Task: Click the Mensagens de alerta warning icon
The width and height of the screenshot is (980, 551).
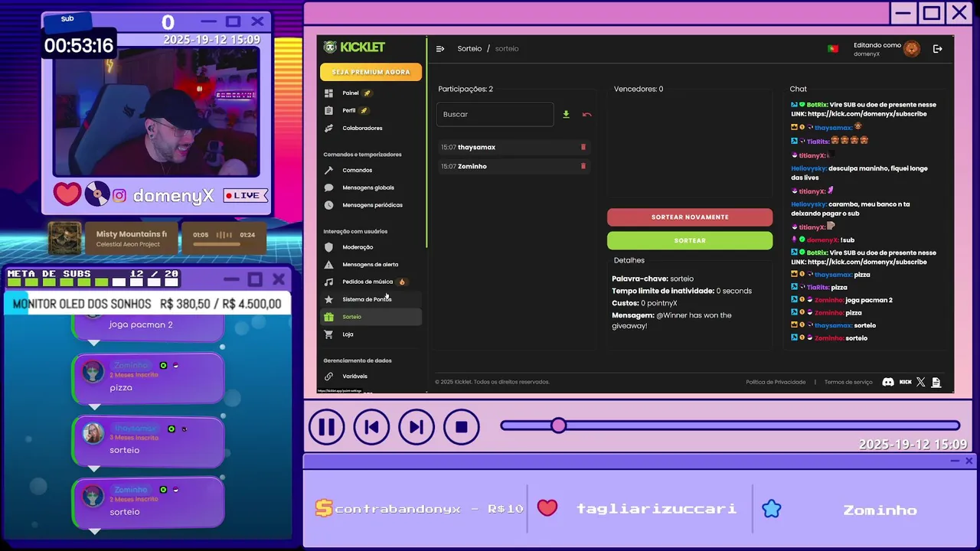Action: [328, 265]
